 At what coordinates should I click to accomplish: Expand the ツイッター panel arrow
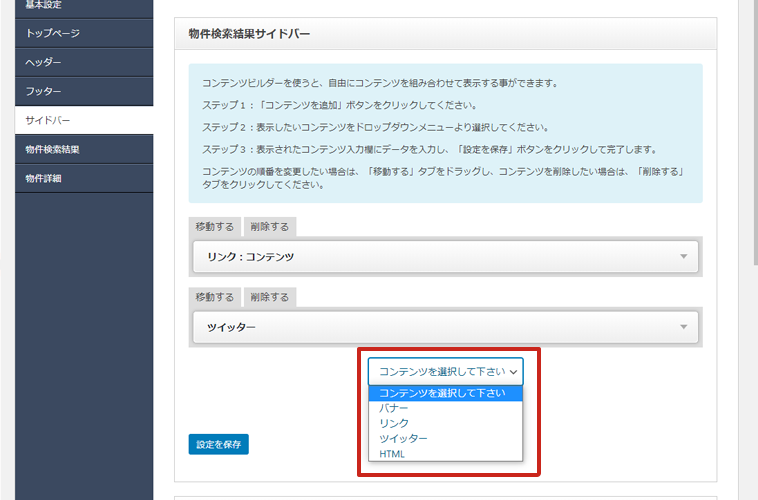coord(684,327)
